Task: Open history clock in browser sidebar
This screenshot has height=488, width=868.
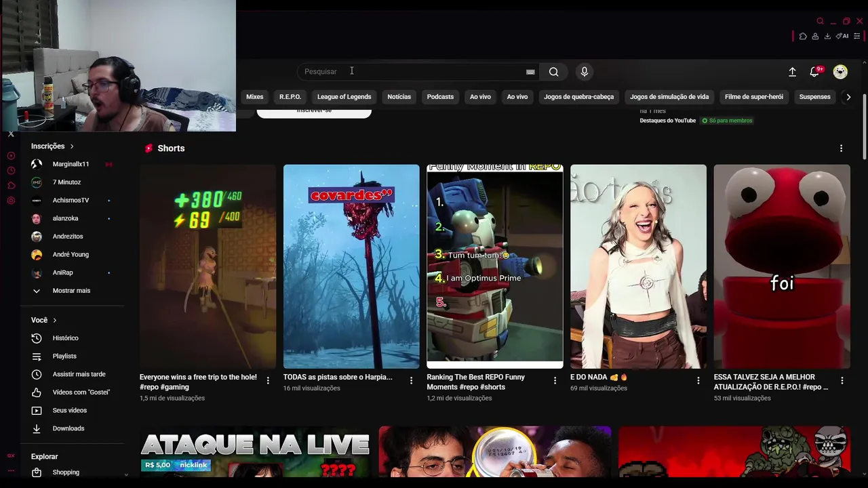Action: point(11,171)
